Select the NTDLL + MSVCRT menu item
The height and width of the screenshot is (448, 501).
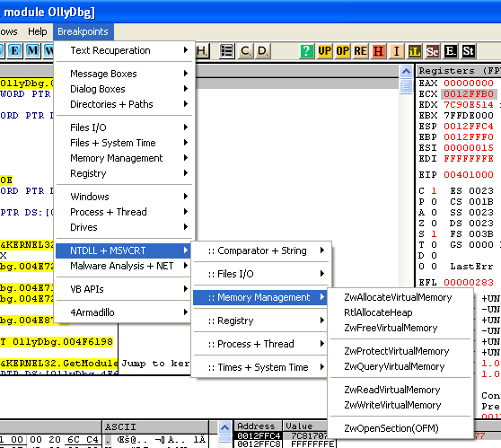(x=124, y=250)
